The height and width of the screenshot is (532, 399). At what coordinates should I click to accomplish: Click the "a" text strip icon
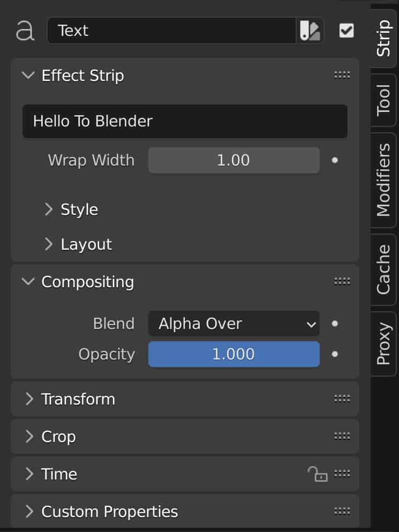(x=26, y=31)
